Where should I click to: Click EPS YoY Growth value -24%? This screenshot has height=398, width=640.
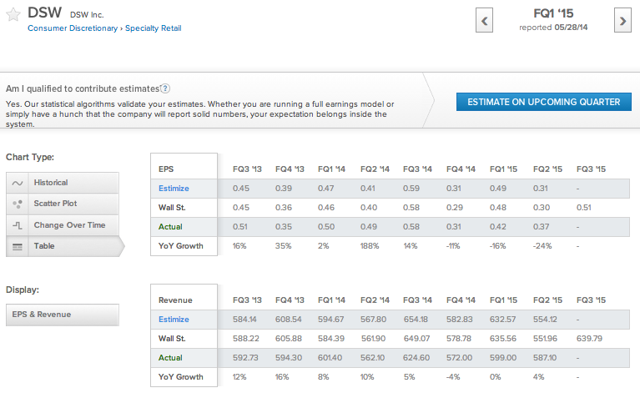point(542,246)
